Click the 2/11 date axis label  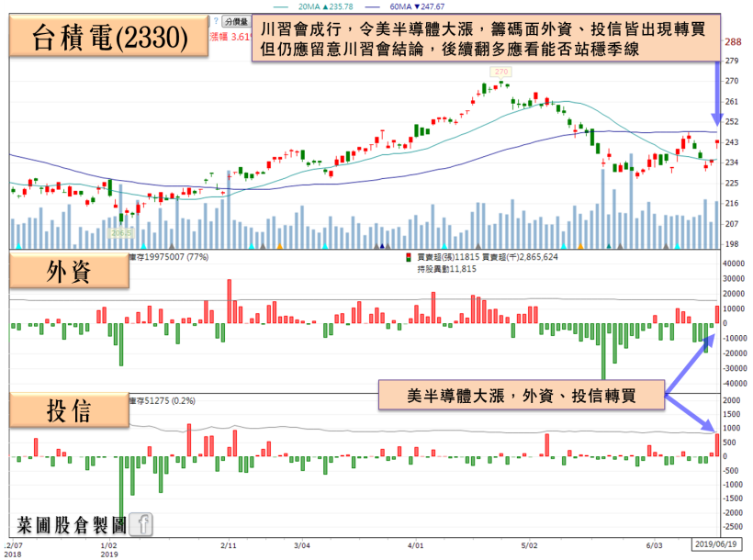(229, 545)
